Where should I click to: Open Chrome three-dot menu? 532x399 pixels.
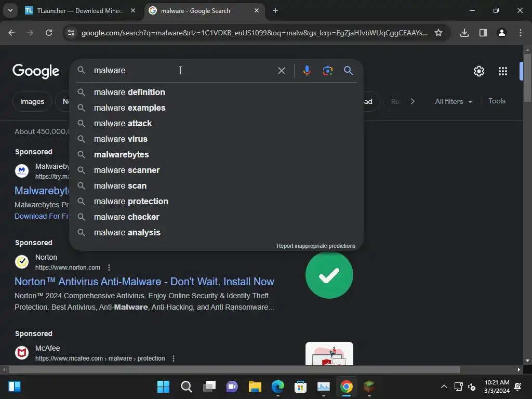(520, 33)
